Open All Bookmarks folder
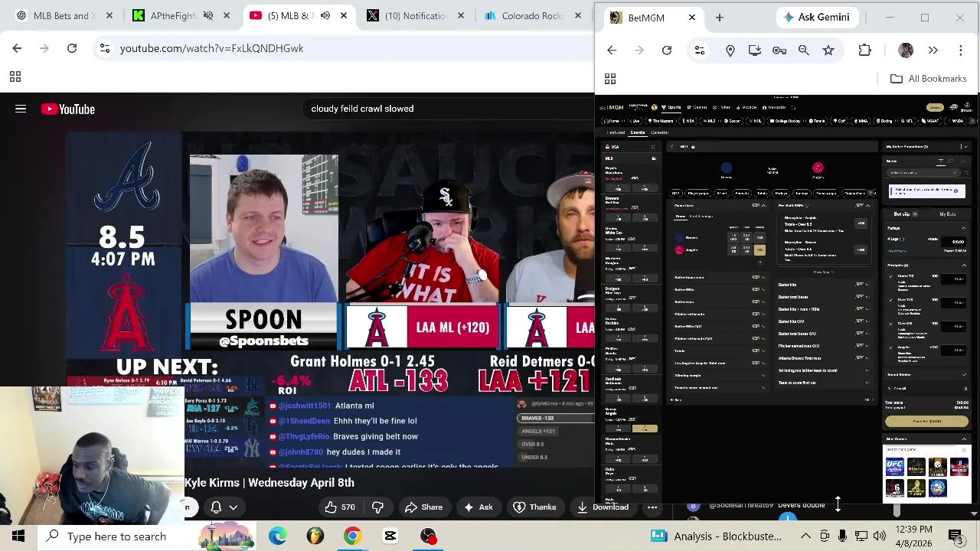 928,78
